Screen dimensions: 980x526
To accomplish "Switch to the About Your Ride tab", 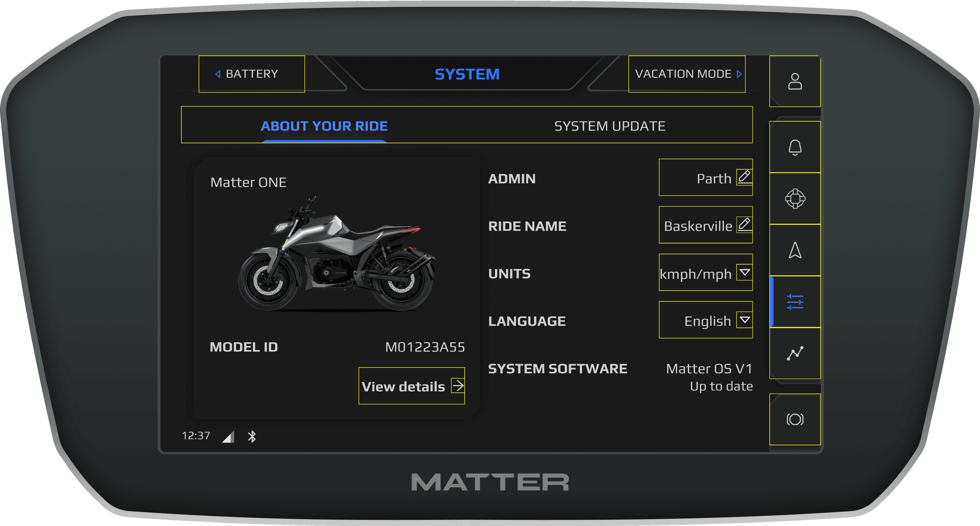I will [324, 126].
